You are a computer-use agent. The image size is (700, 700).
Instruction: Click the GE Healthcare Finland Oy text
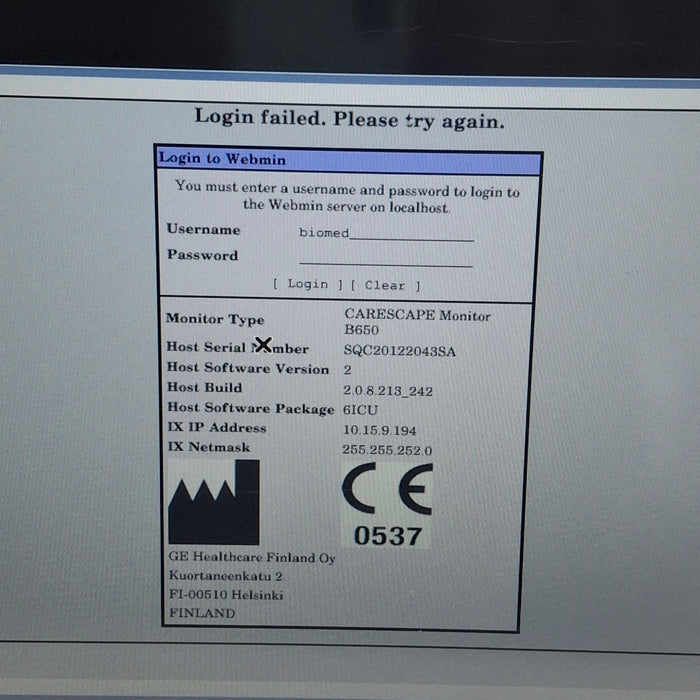coord(251,558)
